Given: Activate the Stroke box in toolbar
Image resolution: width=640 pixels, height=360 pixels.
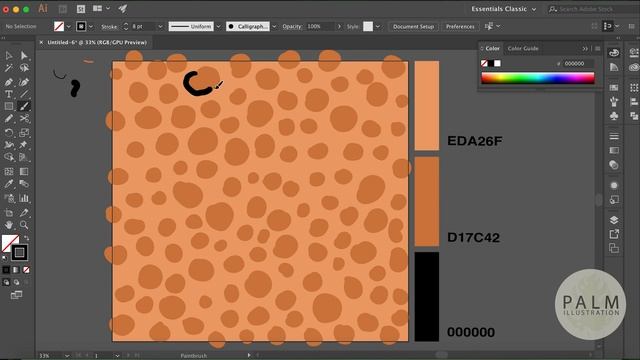Looking at the screenshot, I should [x=20, y=253].
